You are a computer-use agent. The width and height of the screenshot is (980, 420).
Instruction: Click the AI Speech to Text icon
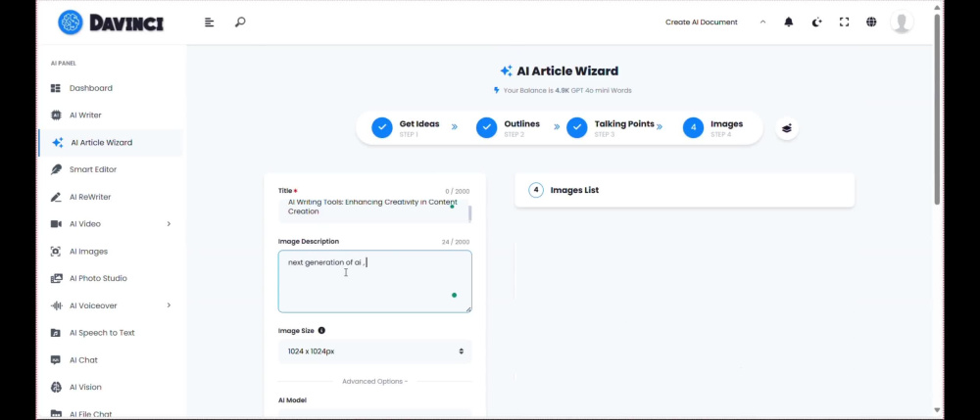56,333
